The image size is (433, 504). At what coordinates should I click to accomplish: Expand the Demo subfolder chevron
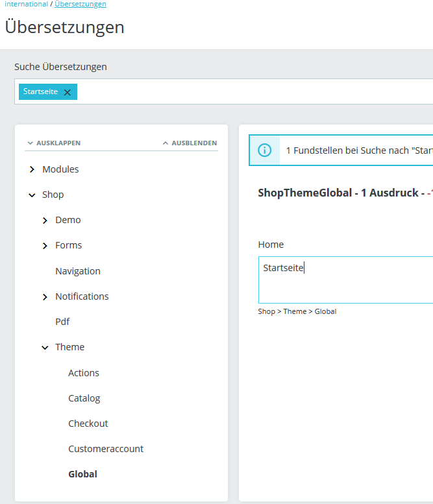[x=45, y=221]
